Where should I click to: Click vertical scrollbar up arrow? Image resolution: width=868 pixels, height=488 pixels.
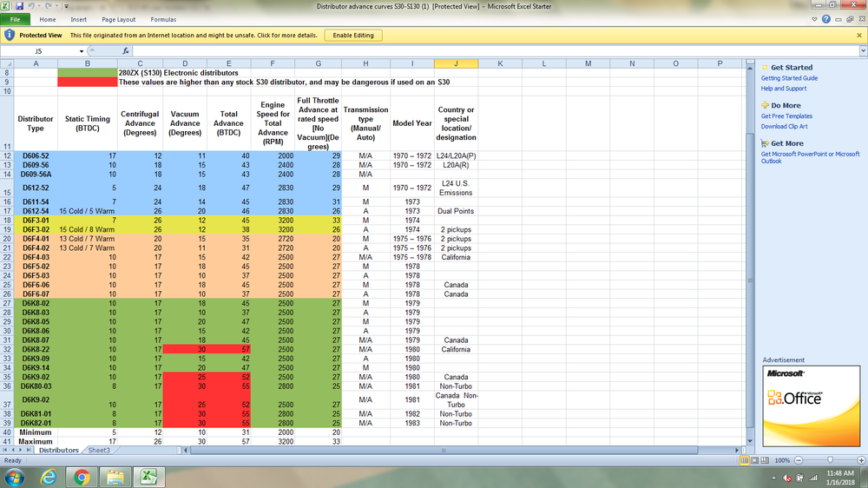(751, 68)
